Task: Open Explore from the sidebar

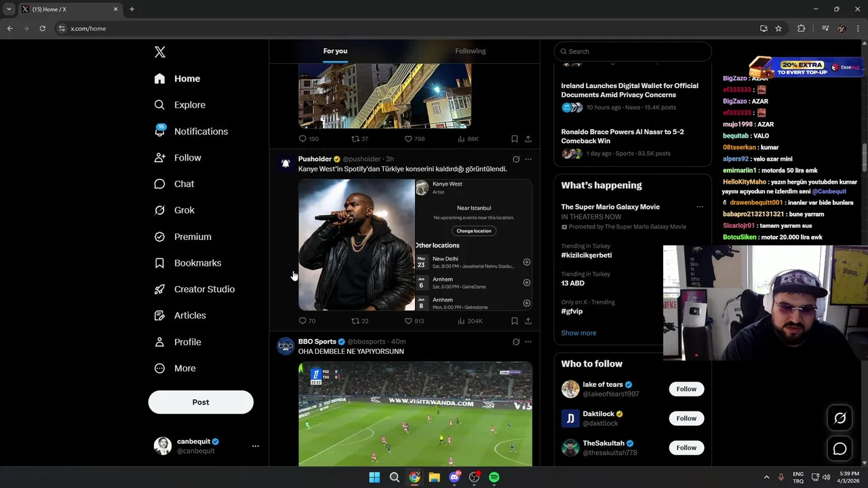Action: click(x=180, y=105)
